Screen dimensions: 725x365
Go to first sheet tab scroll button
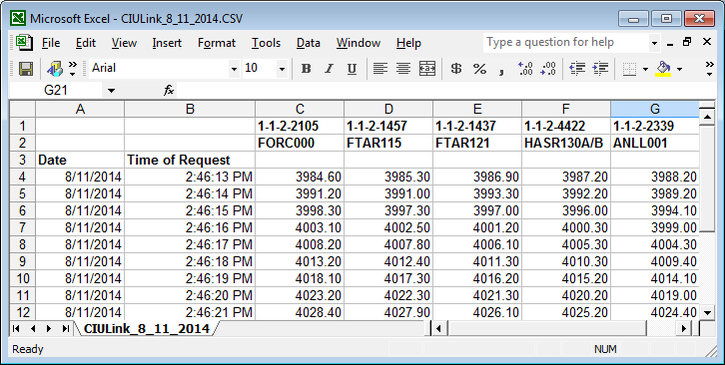pos(16,328)
